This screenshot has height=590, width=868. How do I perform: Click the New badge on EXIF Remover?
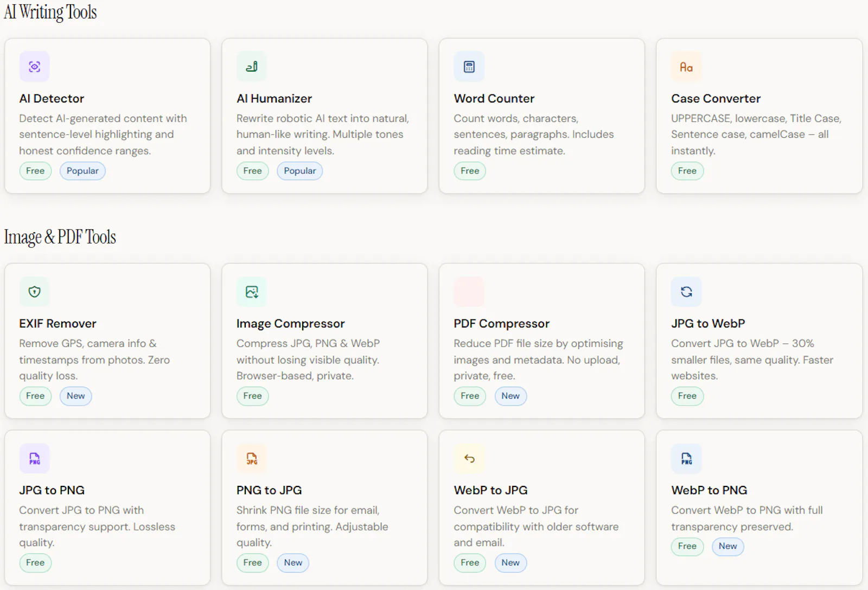click(x=76, y=396)
